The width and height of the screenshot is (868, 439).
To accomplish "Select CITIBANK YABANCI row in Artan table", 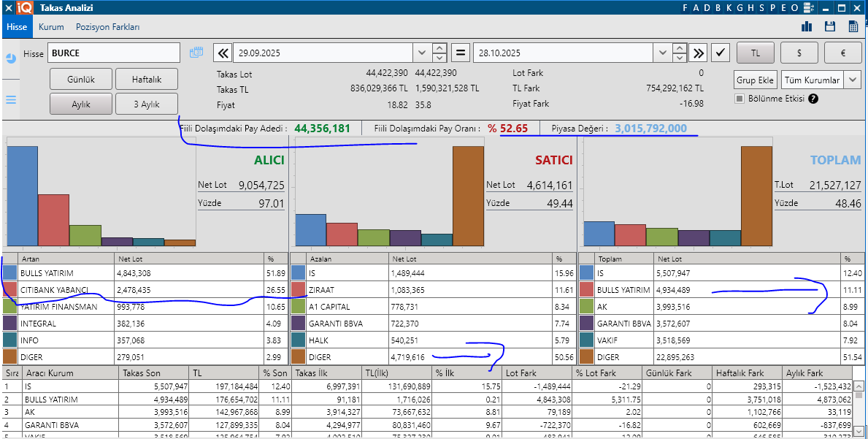I will coord(145,289).
